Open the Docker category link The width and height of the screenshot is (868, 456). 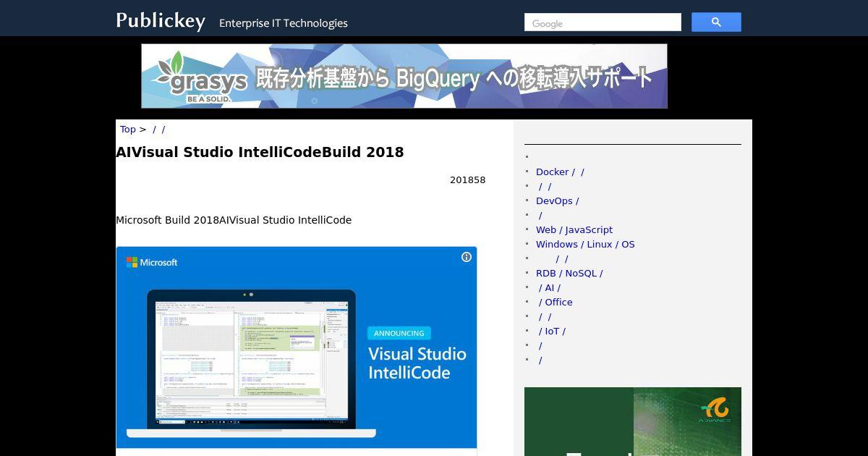coord(560,172)
